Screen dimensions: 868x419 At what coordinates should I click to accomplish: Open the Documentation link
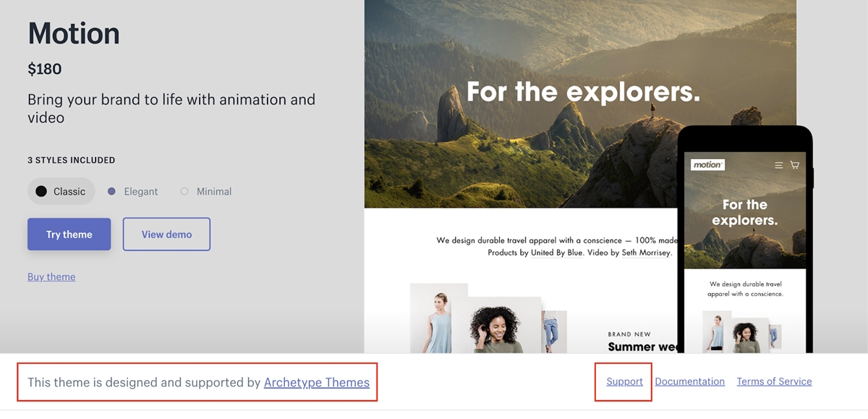(690, 381)
